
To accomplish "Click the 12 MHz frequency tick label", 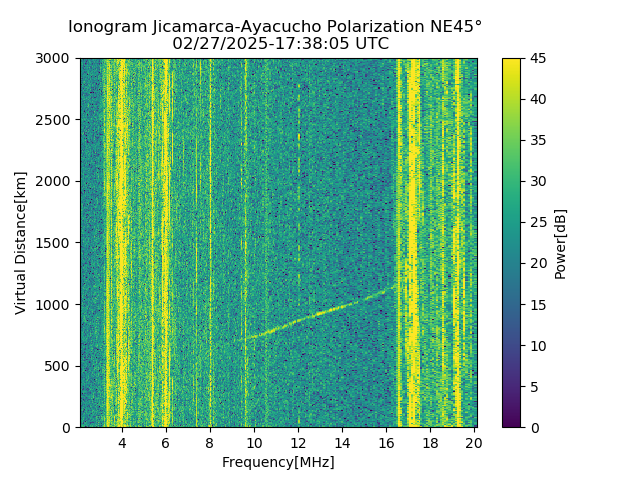I will 298,443.
